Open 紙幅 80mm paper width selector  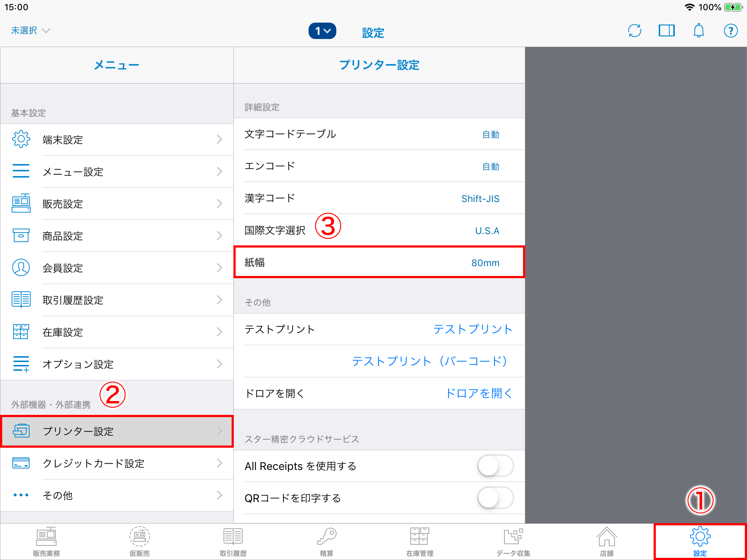(379, 262)
